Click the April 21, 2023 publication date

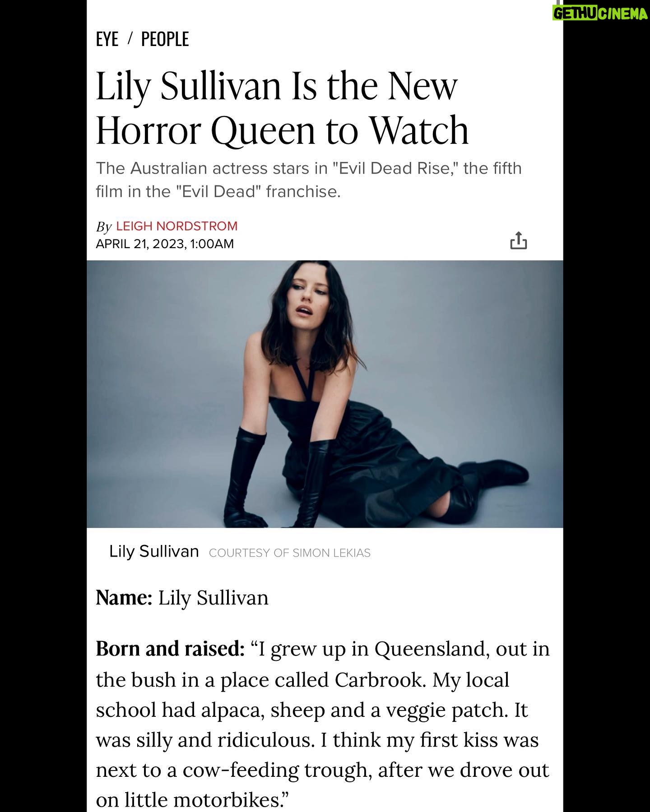click(x=165, y=244)
